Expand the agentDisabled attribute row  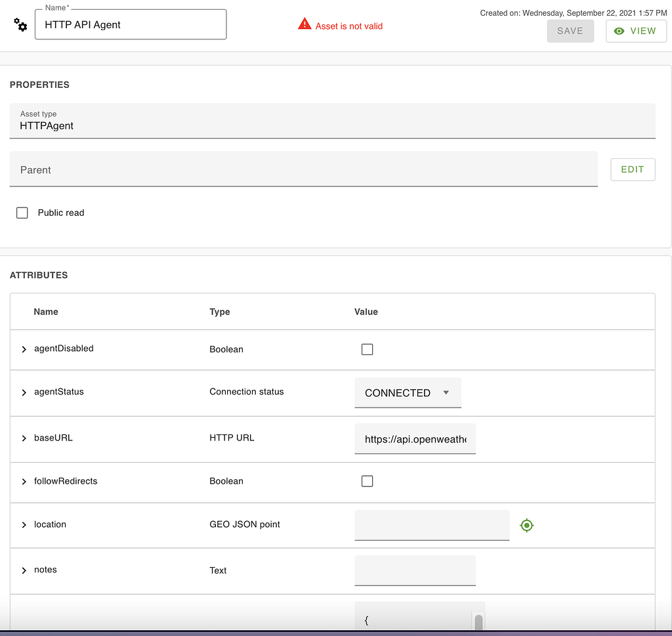[x=24, y=349]
